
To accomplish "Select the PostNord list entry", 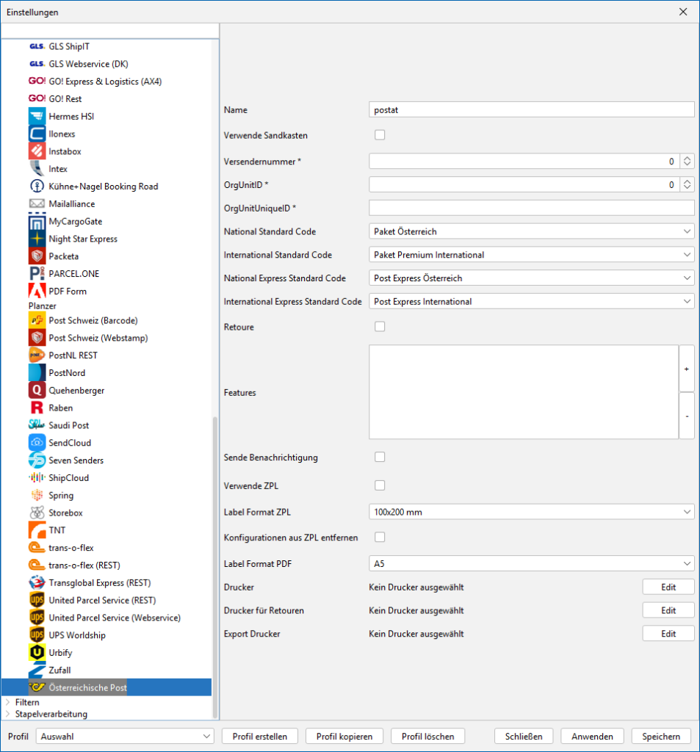I will (67, 373).
